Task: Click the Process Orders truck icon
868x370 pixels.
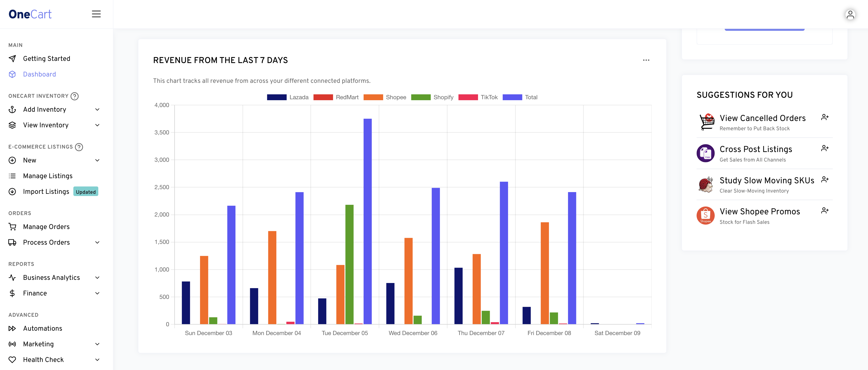Action: tap(12, 242)
